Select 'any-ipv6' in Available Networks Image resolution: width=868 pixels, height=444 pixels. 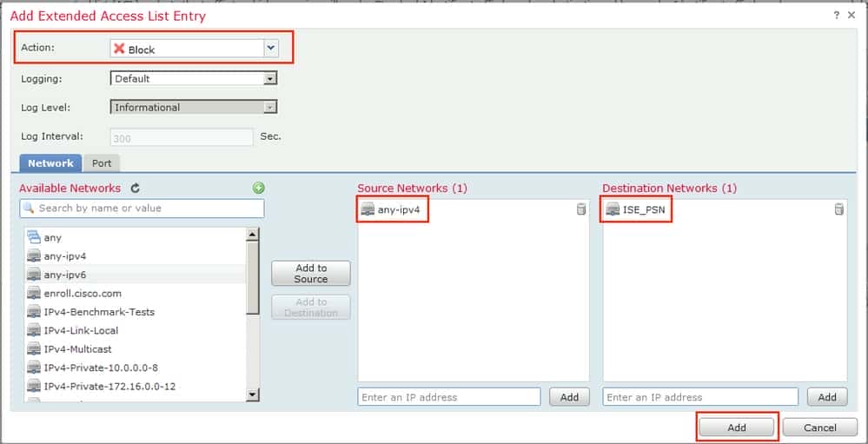point(136,275)
